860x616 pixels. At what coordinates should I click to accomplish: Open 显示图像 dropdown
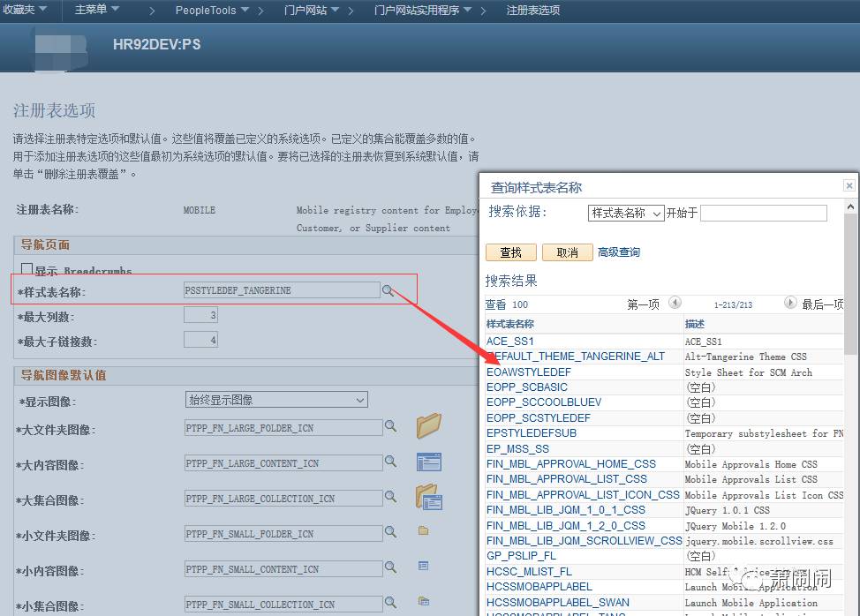[x=276, y=400]
